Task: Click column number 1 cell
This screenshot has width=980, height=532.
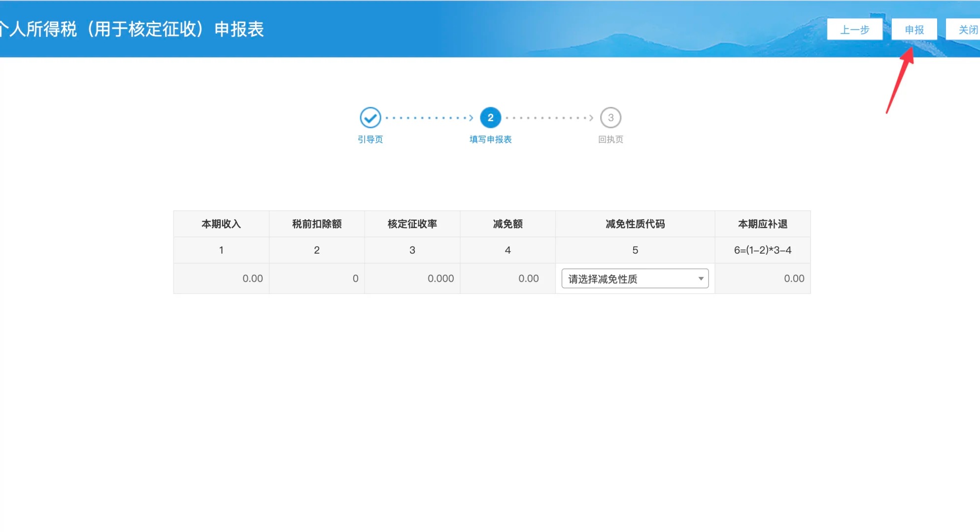Action: 221,250
